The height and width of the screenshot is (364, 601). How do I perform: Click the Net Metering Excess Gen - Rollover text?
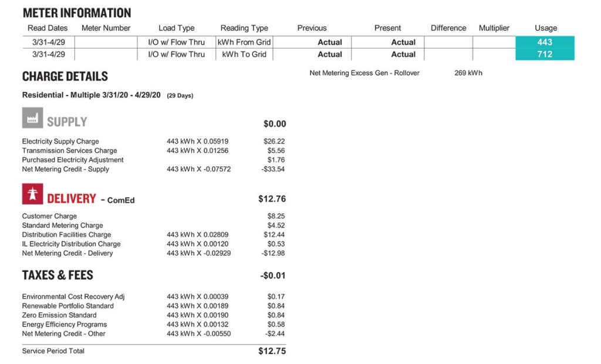click(x=364, y=73)
